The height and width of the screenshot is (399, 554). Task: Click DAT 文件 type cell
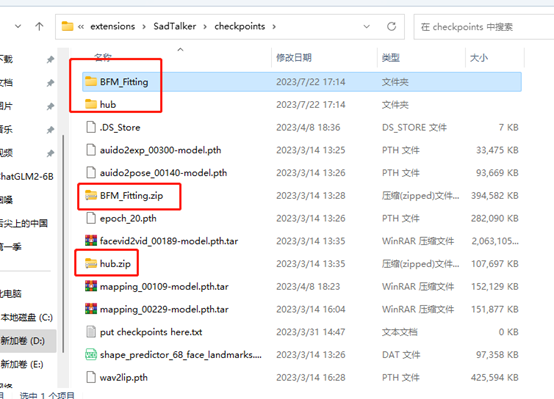coord(401,355)
